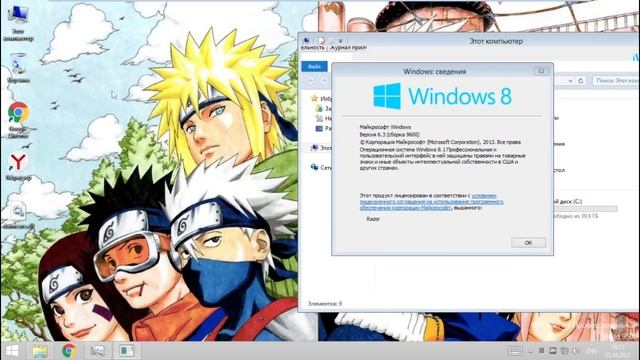Switch the ENG input language indicator

[x=591, y=351]
